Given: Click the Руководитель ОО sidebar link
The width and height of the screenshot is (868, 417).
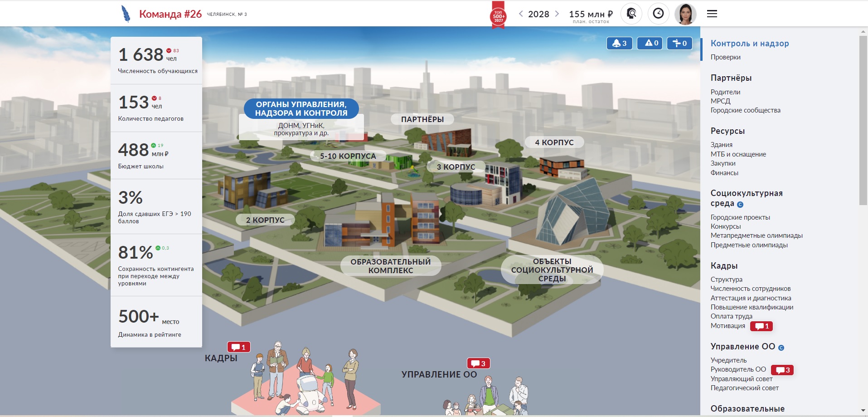Looking at the screenshot, I should (738, 369).
